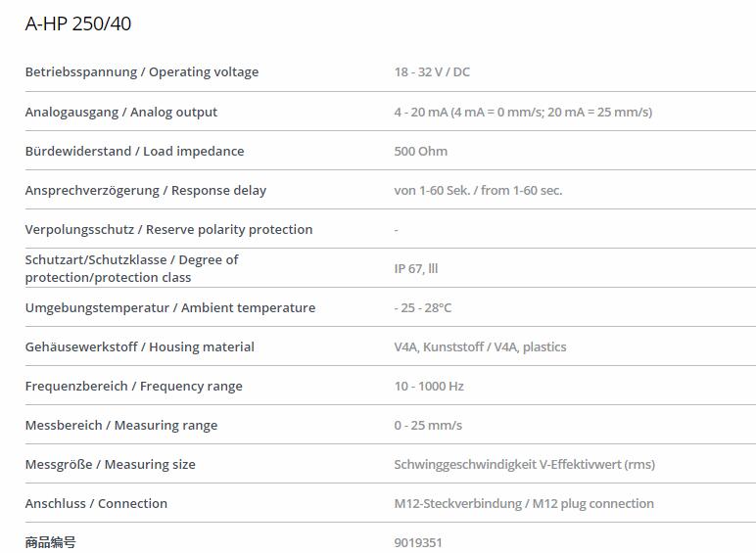Click the 0 - 25 mm/s measuring range value
The height and width of the screenshot is (553, 756).
(x=428, y=426)
